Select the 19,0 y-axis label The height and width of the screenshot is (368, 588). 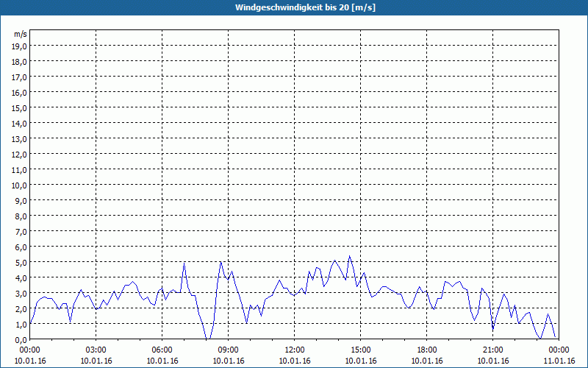tap(19, 46)
